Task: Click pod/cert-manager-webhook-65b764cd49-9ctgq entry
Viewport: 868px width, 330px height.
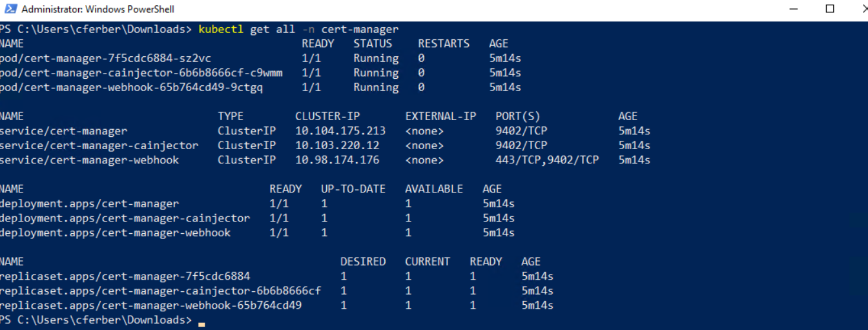Action: 131,87
